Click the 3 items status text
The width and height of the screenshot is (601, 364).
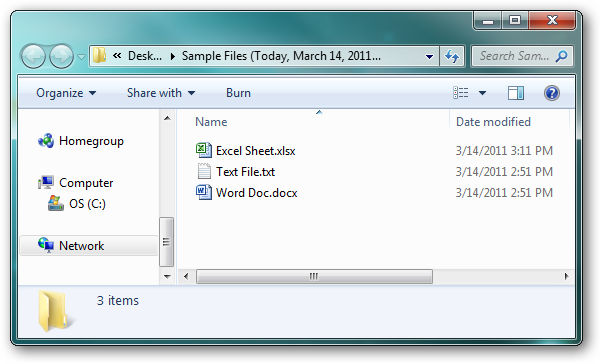pos(118,300)
